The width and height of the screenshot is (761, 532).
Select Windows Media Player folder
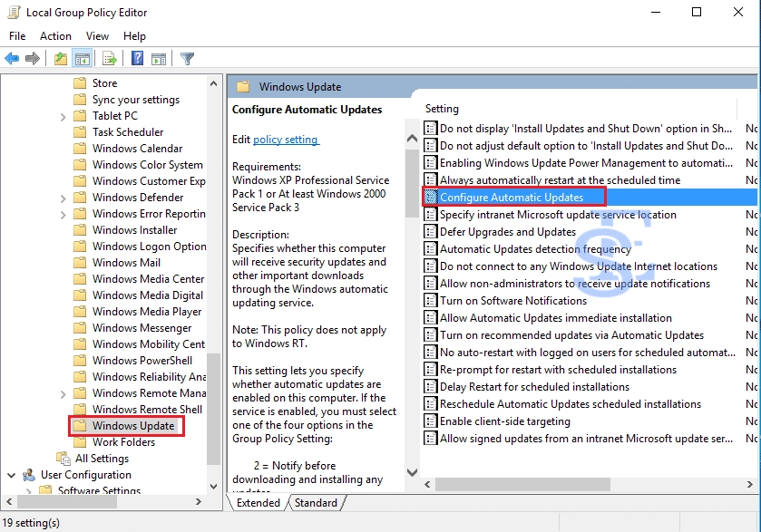[147, 312]
